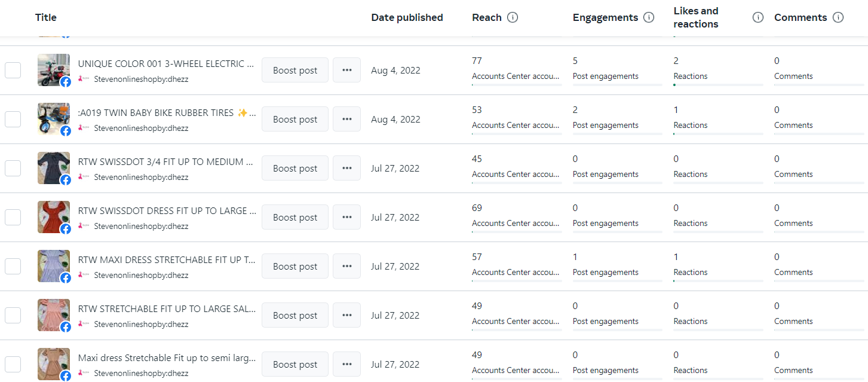Check the box for RTW Swissdot Dress post

coord(13,218)
